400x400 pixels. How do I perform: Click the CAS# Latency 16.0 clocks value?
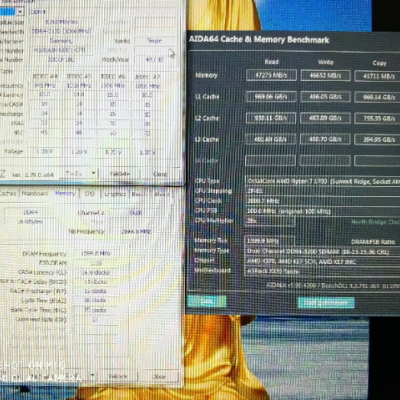(x=95, y=272)
